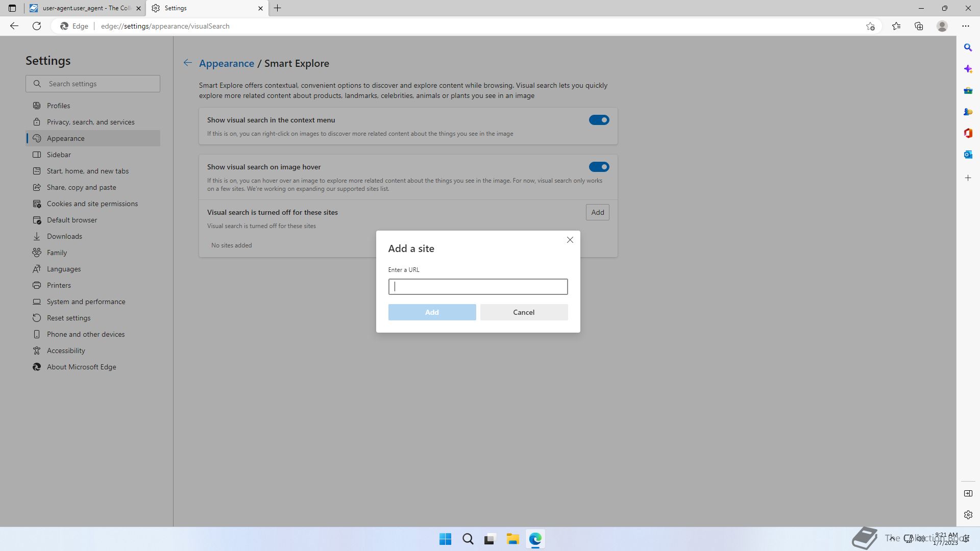
Task: Open the Tools briefcase sidebar icon
Action: 968,90
